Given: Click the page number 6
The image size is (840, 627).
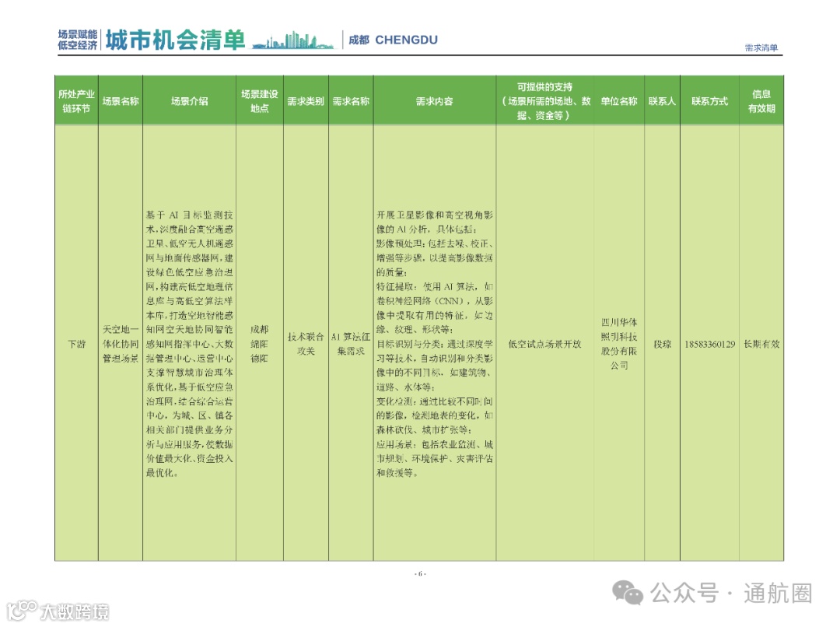Looking at the screenshot, I should coord(420,573).
